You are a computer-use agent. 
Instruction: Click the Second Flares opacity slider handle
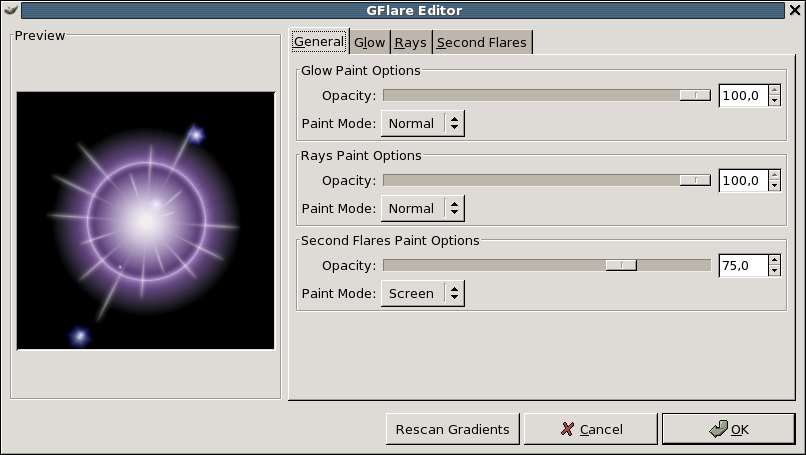point(621,266)
